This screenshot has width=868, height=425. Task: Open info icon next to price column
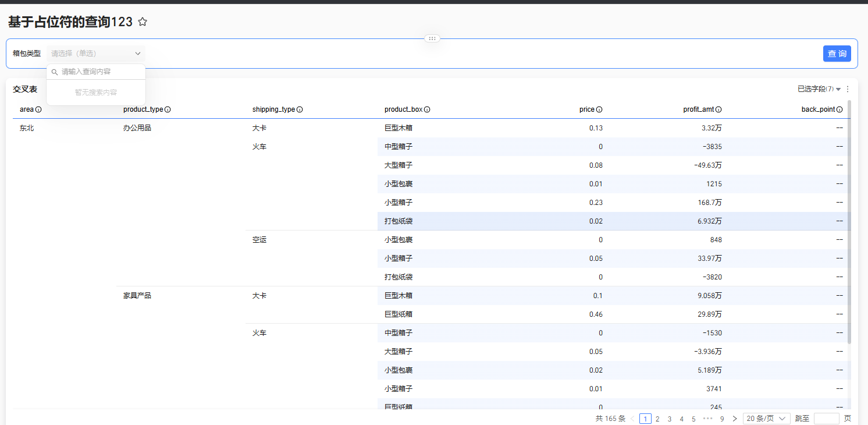tap(599, 109)
